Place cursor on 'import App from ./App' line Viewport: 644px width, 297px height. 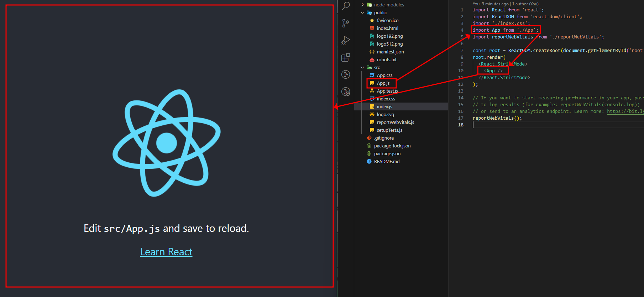pyautogui.click(x=506, y=30)
